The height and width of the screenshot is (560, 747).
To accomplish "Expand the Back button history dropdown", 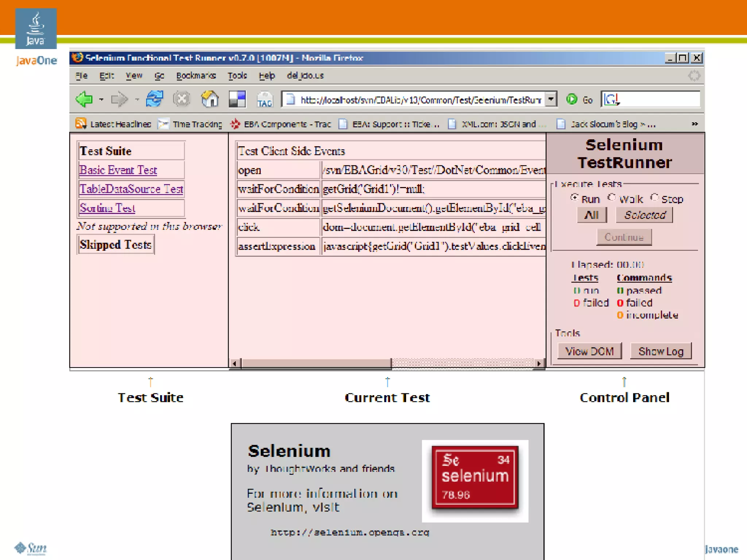I will click(101, 99).
